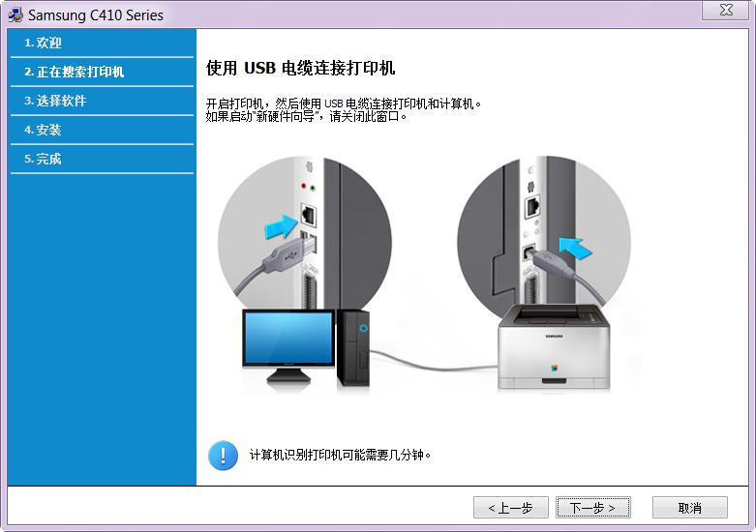Close the Samsung C410 Series window
This screenshot has height=532, width=756.
click(727, 10)
